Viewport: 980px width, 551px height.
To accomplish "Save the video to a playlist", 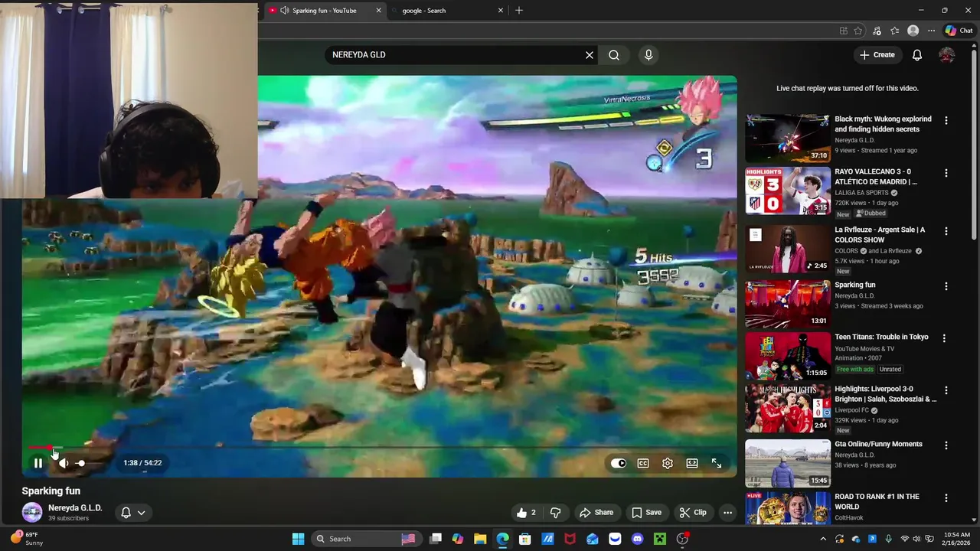I will click(646, 513).
